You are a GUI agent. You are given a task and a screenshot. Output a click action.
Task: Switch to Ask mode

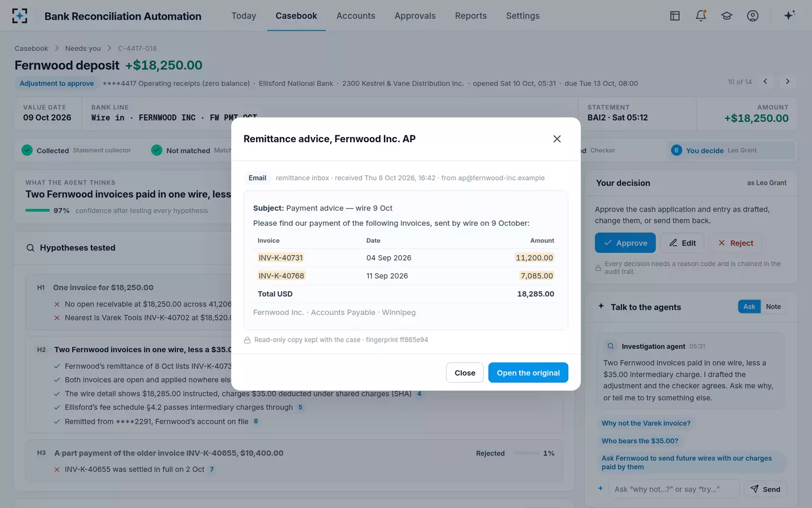749,306
